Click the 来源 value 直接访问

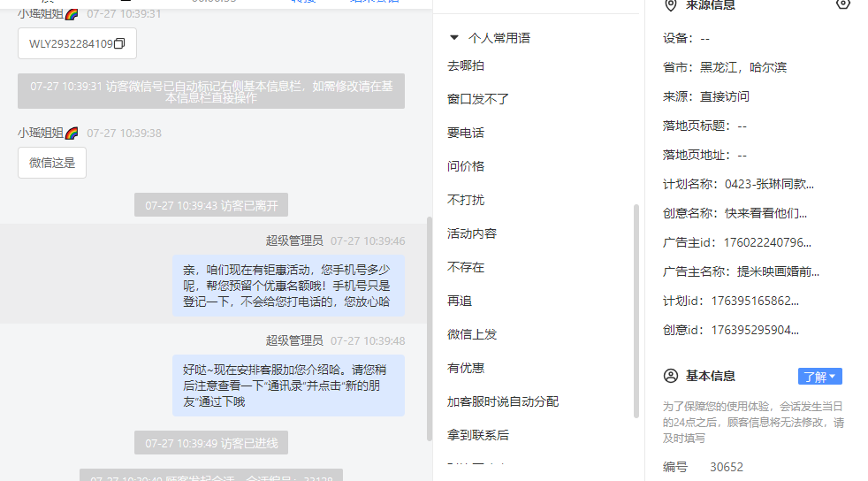coord(725,97)
